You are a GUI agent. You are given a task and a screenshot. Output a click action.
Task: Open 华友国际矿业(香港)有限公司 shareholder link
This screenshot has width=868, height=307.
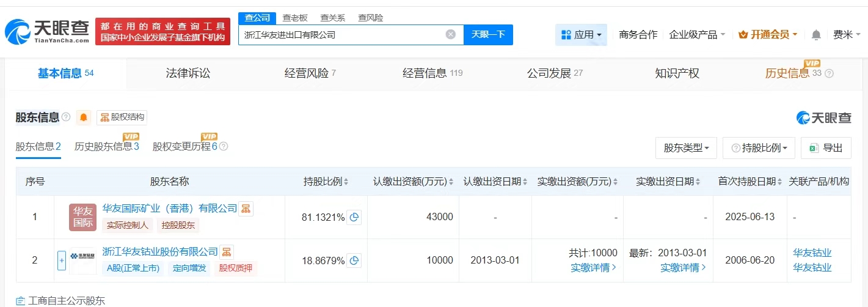coord(170,209)
